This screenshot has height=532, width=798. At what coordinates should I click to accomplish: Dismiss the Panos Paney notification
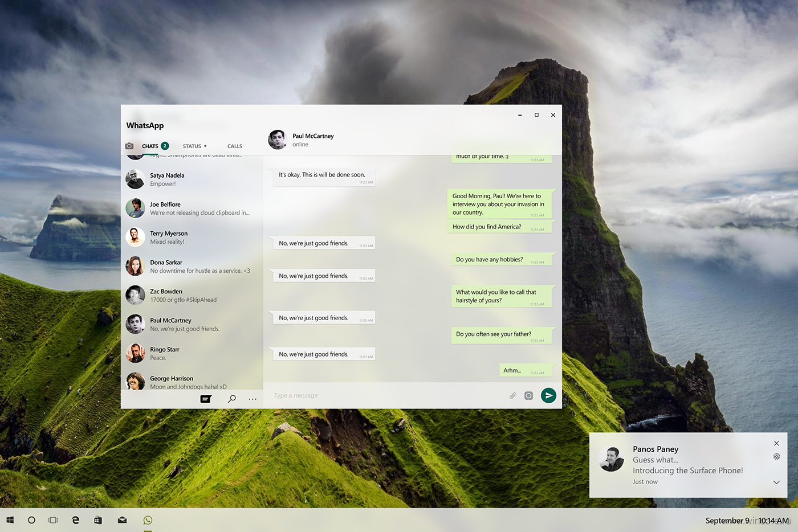click(776, 443)
